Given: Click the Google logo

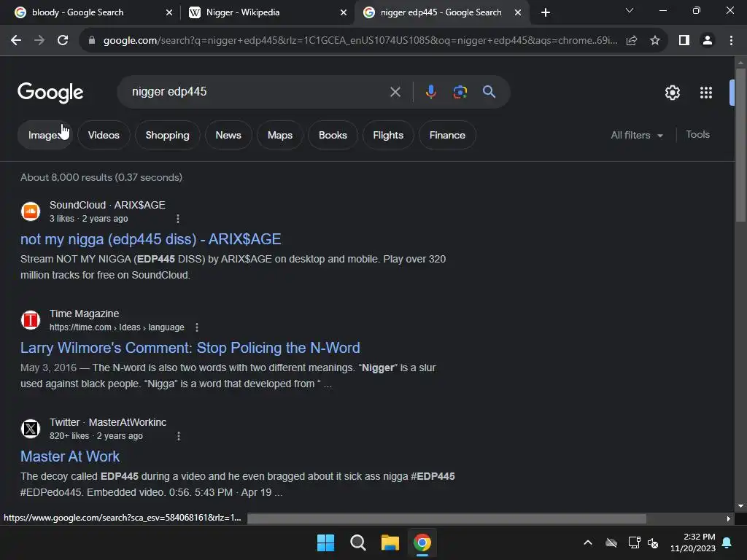Looking at the screenshot, I should [x=50, y=93].
